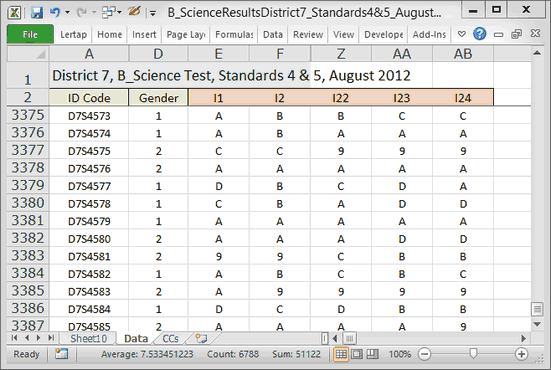Open the File tab
This screenshot has width=551, height=370.
click(30, 34)
